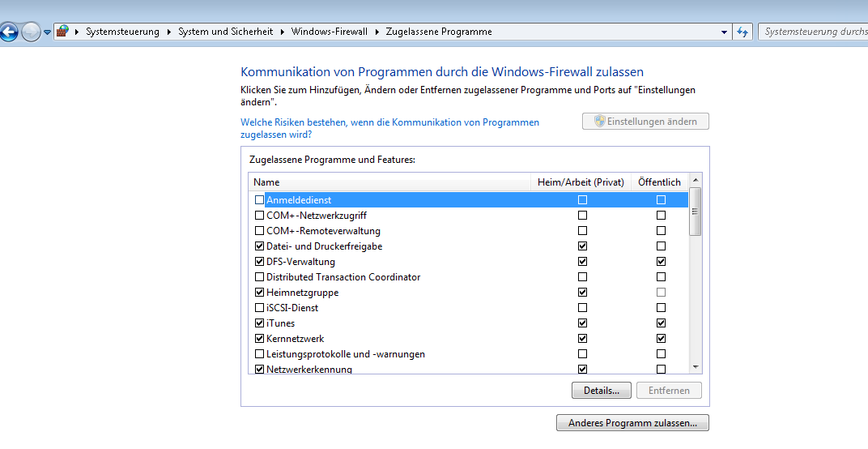The image size is (868, 449).
Task: Toggle Distributed Transaction Coordinator name checkbox
Action: 259,276
